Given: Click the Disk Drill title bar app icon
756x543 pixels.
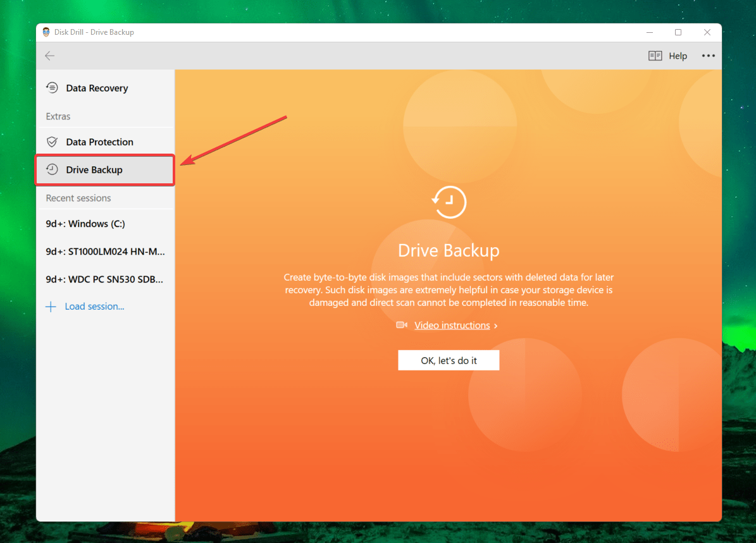Looking at the screenshot, I should pos(46,32).
